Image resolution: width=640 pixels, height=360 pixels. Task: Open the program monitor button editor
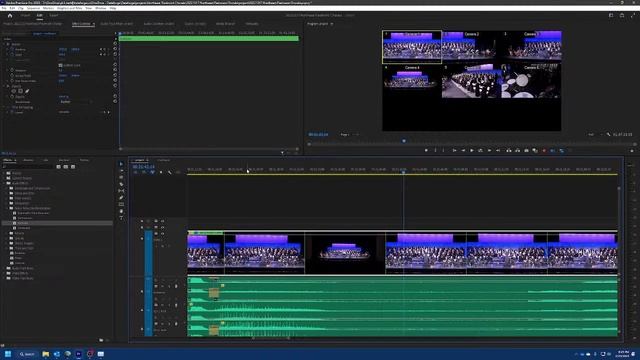coord(632,151)
